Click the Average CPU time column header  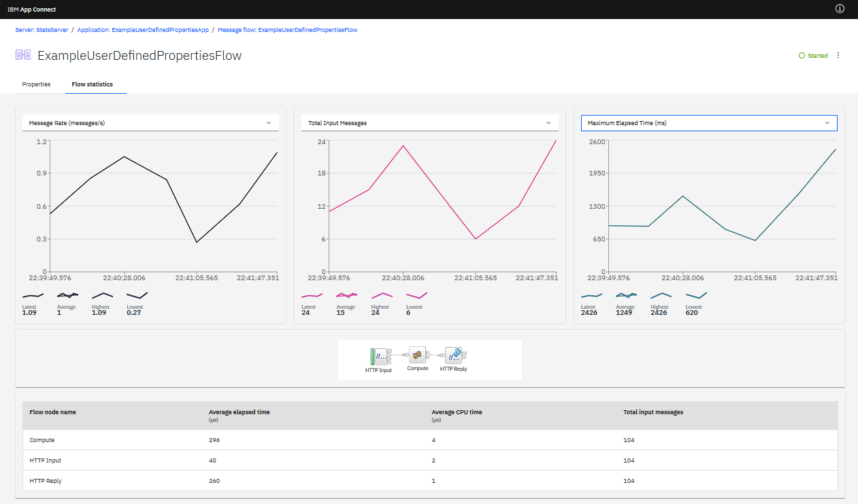(457, 412)
